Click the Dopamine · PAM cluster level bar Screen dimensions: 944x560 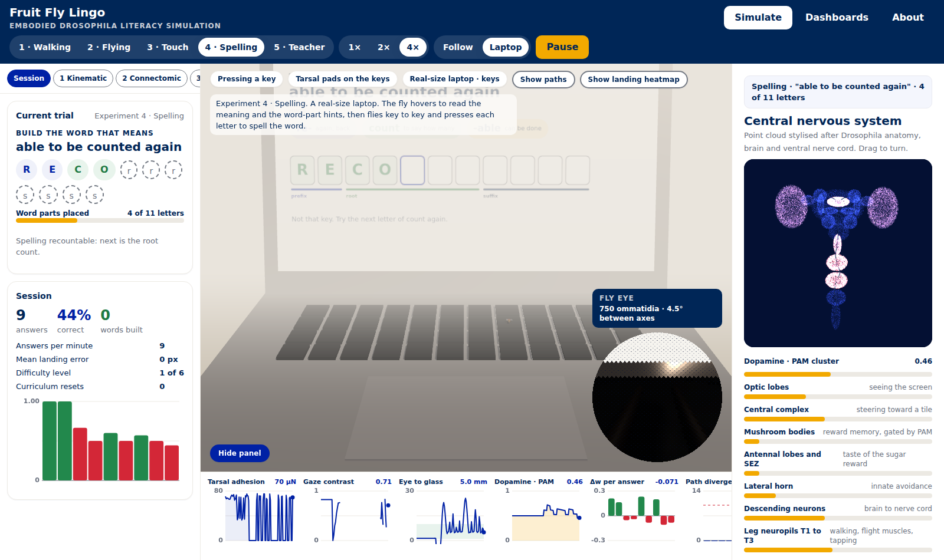(838, 374)
